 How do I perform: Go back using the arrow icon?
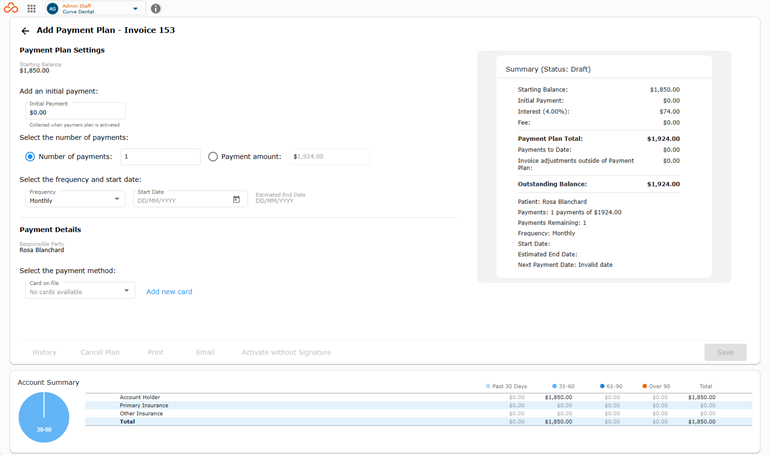click(25, 31)
